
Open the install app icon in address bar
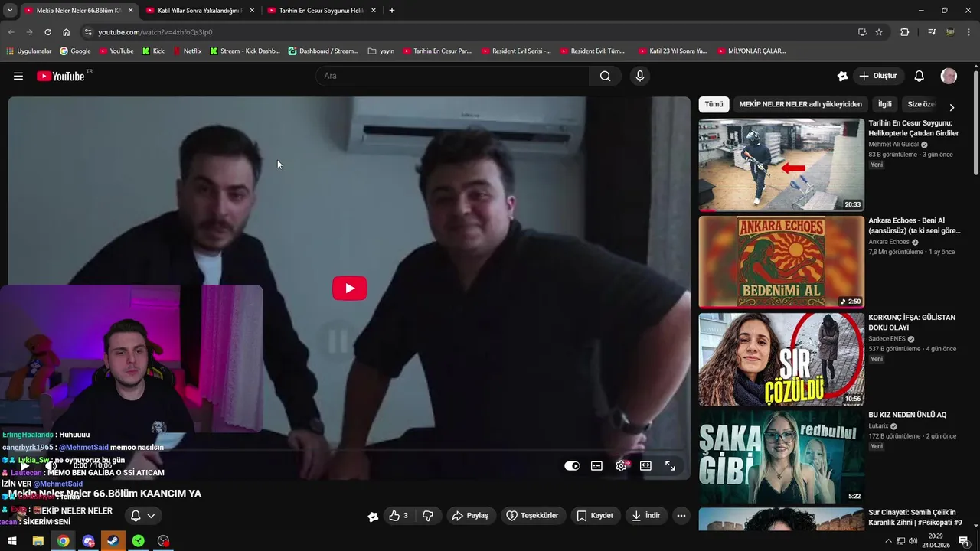(862, 32)
